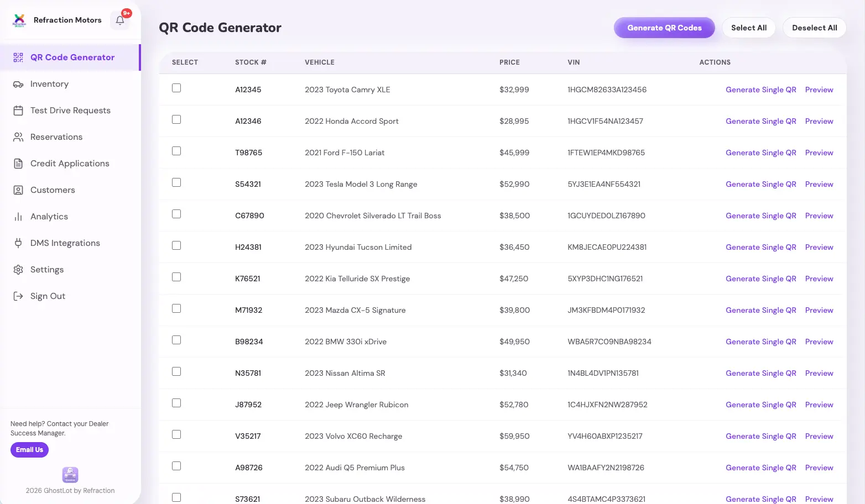This screenshot has height=504, width=865.
Task: Click the GhostLot logo at sidebar bottom
Action: [x=70, y=475]
